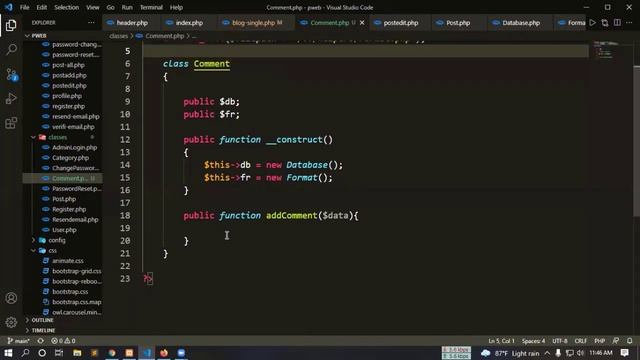The image size is (640, 360).
Task: Split the editor to the right
Action: 617,23
